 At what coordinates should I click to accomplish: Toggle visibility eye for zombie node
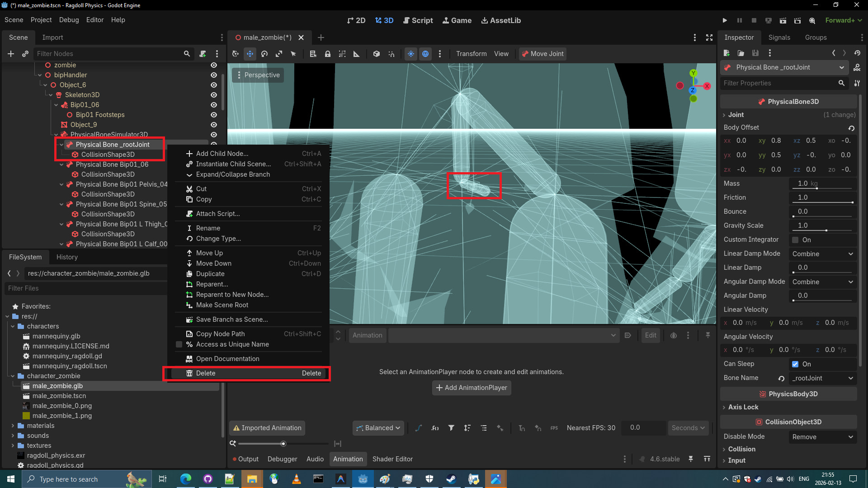[x=214, y=65]
